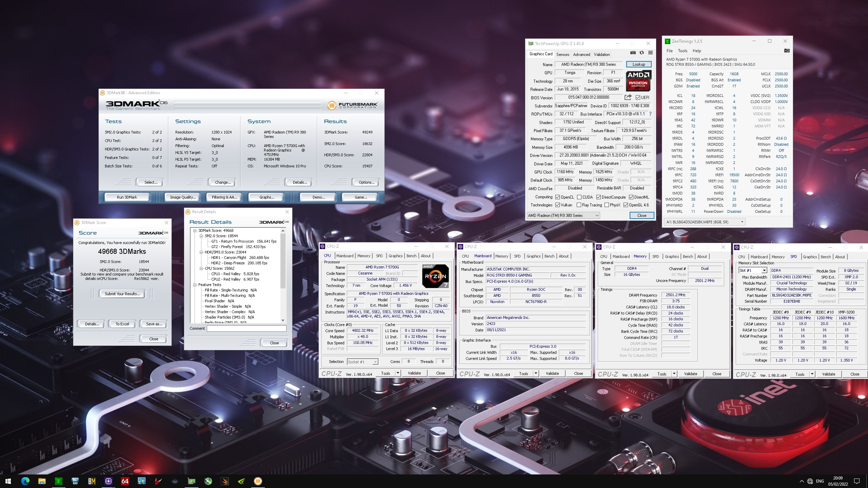The image size is (868, 488).
Task: Toggle the PhysX checkbox
Action: click(x=607, y=205)
